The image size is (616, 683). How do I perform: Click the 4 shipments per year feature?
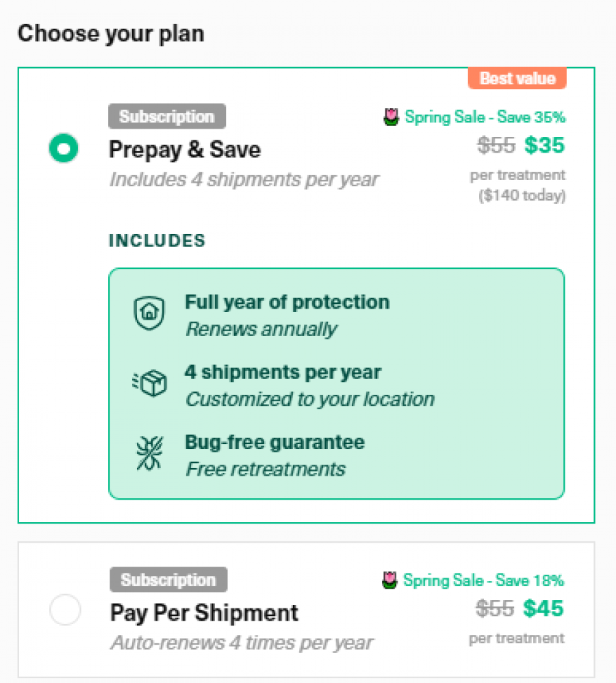[283, 372]
